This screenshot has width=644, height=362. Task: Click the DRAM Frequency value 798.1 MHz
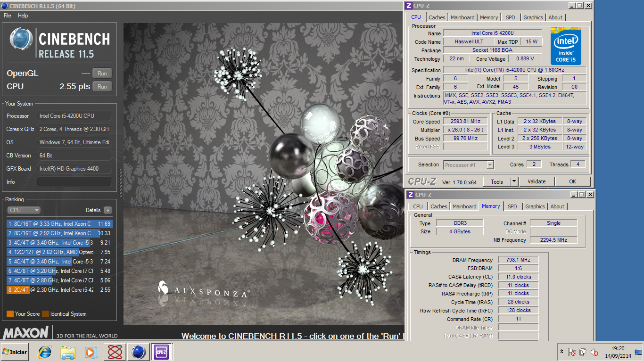[518, 260]
